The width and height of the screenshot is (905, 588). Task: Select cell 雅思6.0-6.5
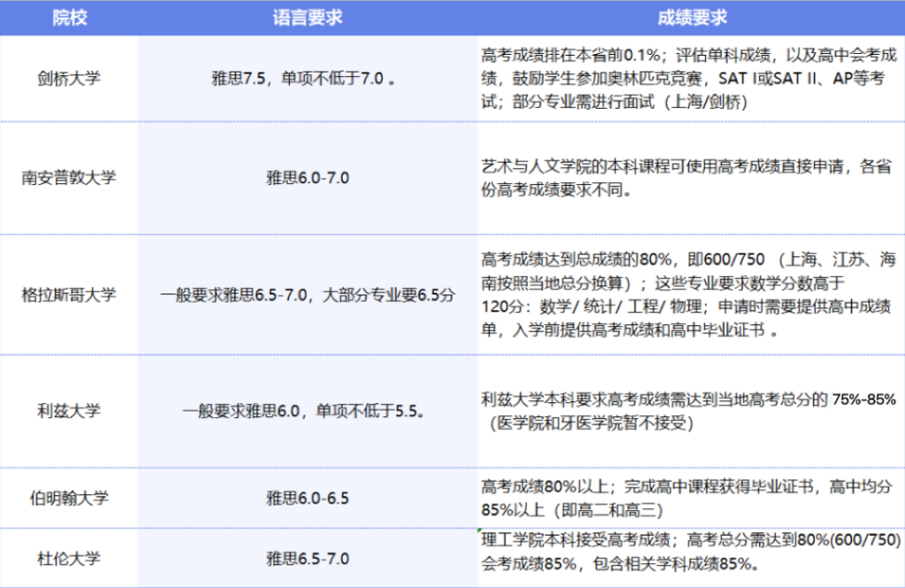pos(308,498)
